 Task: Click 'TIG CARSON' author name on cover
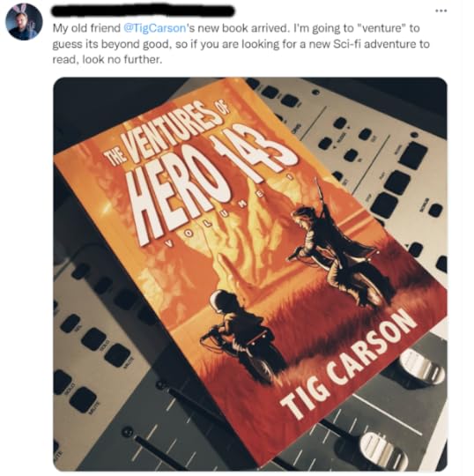tap(348, 364)
